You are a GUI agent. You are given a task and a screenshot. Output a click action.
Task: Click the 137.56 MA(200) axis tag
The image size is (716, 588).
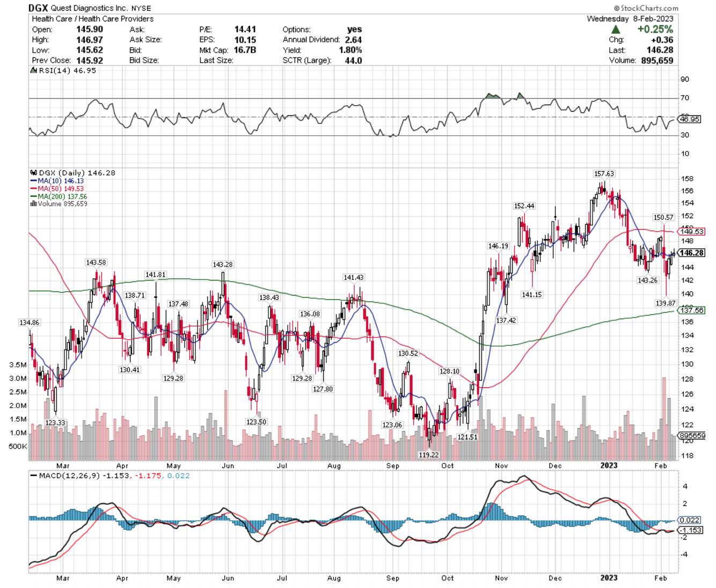(x=692, y=311)
